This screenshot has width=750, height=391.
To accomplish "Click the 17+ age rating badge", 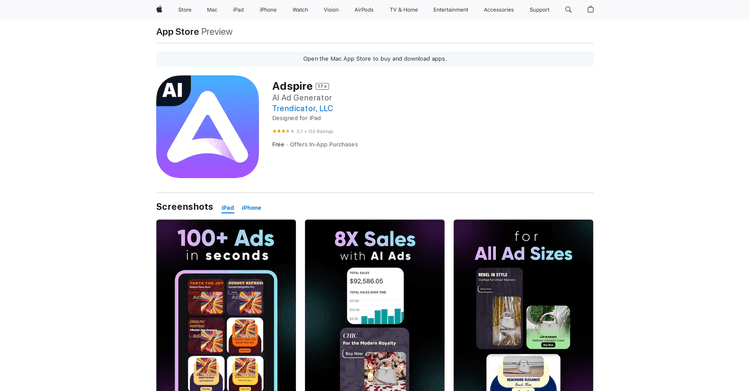I will click(322, 87).
